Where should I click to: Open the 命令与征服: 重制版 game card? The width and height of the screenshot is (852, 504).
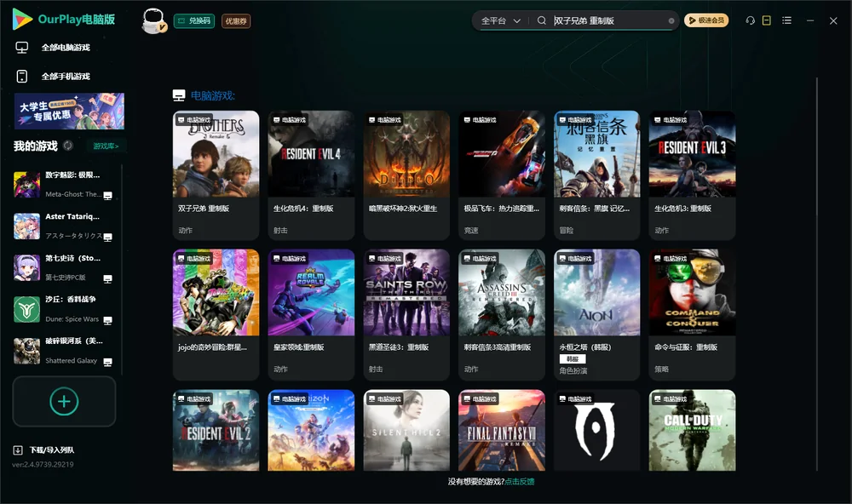[692, 314]
